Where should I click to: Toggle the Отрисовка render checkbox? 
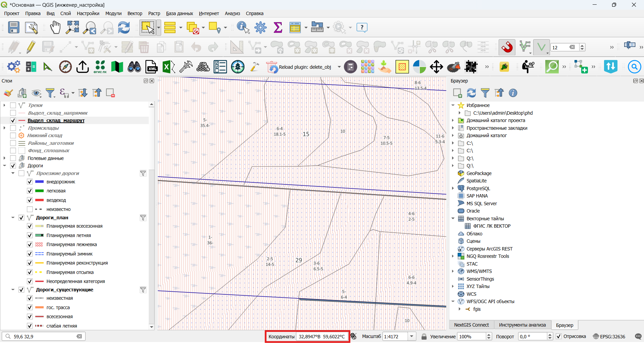[x=559, y=336]
